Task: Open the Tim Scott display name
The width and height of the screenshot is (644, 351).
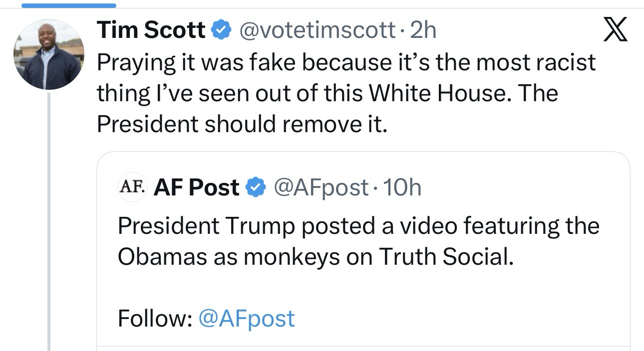Action: point(151,31)
